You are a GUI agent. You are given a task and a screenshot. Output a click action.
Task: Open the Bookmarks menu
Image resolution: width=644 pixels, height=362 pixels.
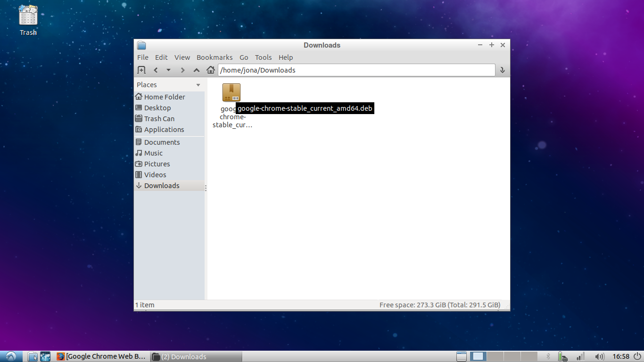pyautogui.click(x=215, y=57)
